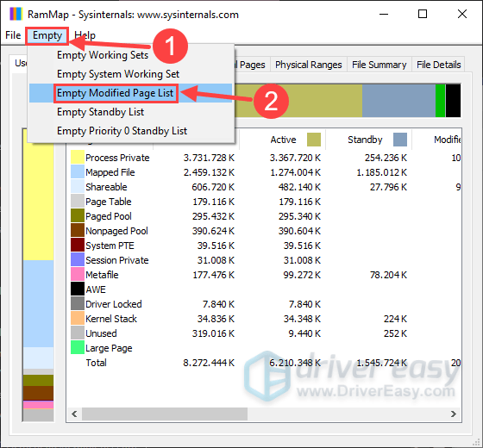Close the RamMap window
The width and height of the screenshot is (483, 448).
point(462,14)
